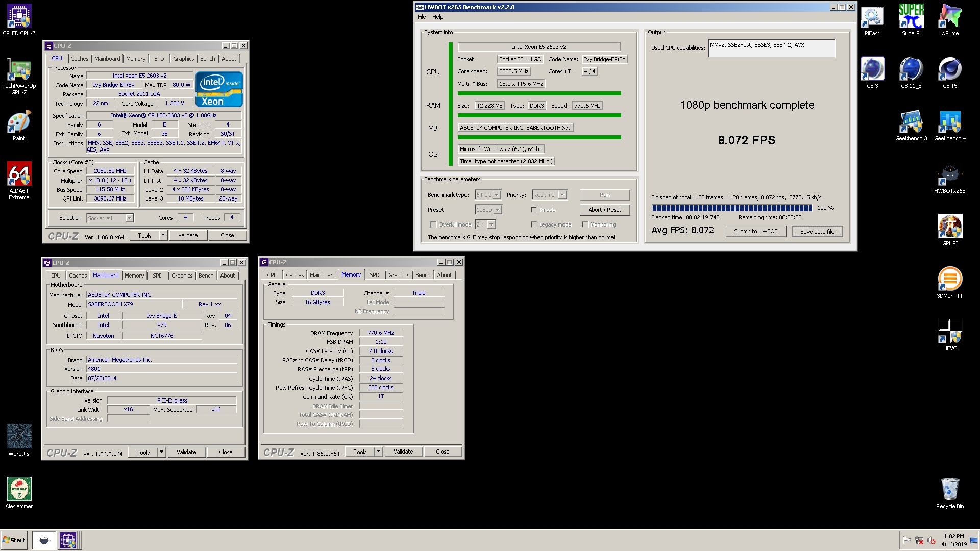The width and height of the screenshot is (980, 551).
Task: Open the HWBOTx265 desktop icon
Action: (x=950, y=179)
